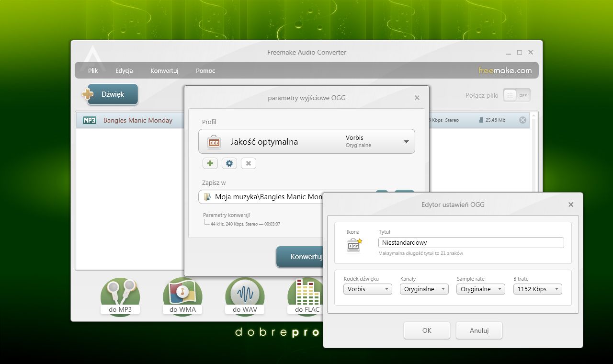Open the Sample rate Oryginalne dropdown
The width and height of the screenshot is (613, 364).
pos(481,289)
